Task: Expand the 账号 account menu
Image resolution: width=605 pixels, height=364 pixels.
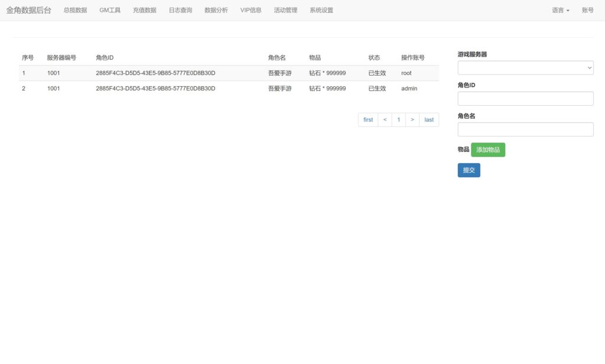Action: point(587,9)
